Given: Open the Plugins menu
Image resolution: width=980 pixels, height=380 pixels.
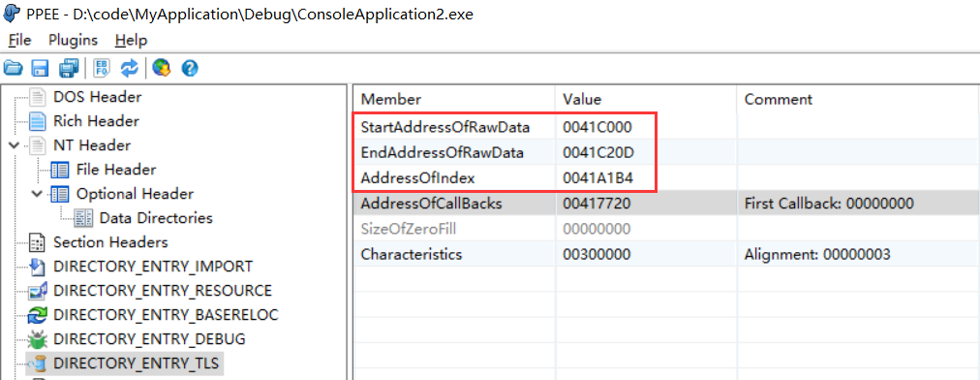Looking at the screenshot, I should click(x=74, y=41).
